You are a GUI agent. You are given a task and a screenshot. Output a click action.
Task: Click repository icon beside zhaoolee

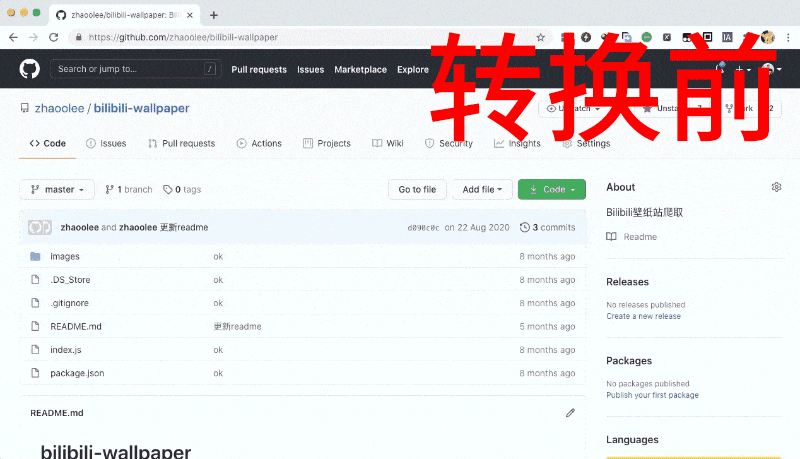coord(24,108)
